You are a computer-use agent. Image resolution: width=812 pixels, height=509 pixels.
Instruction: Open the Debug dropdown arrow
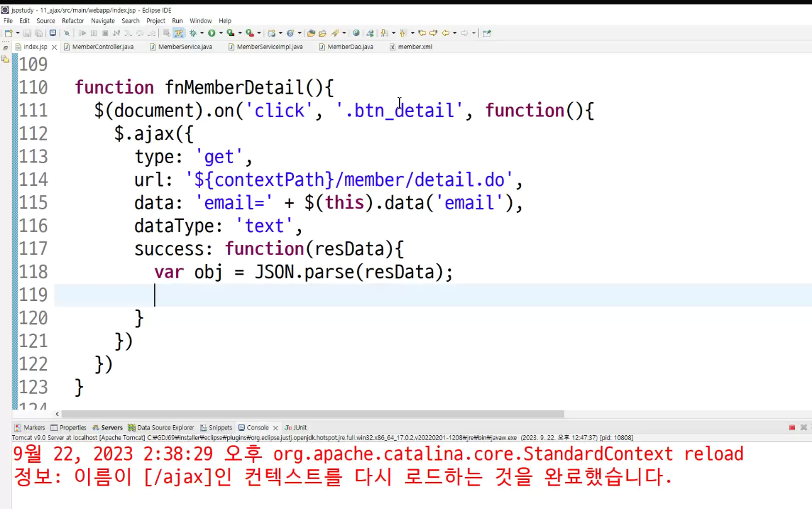(202, 33)
